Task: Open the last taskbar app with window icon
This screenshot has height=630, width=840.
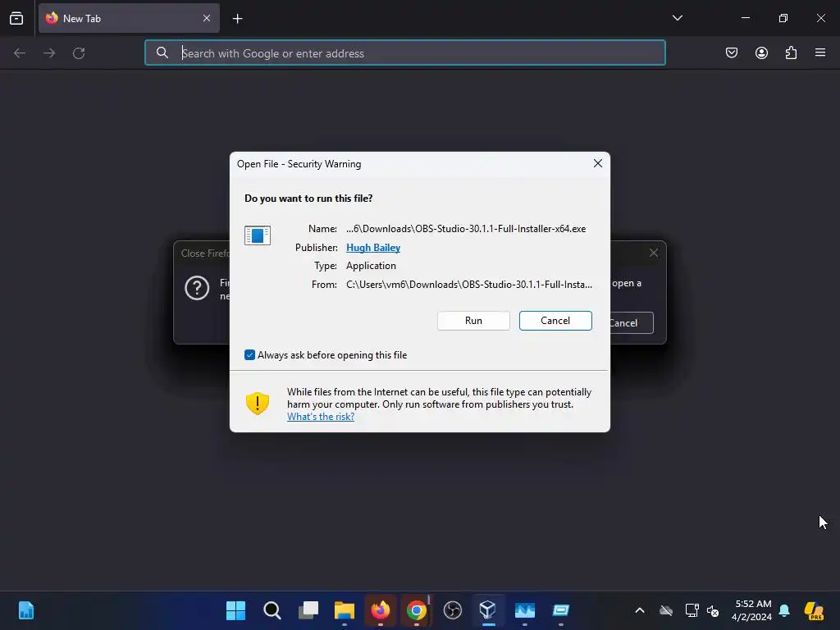Action: tap(561, 610)
